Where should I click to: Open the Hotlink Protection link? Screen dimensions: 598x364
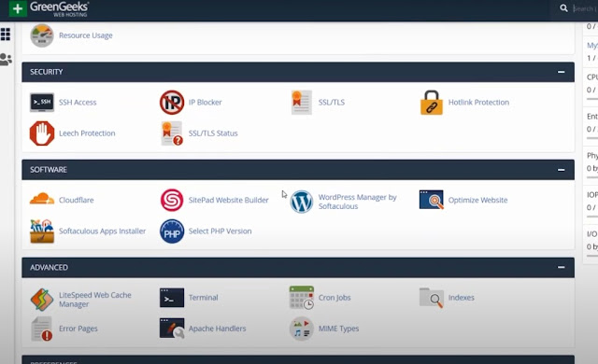[x=478, y=103]
